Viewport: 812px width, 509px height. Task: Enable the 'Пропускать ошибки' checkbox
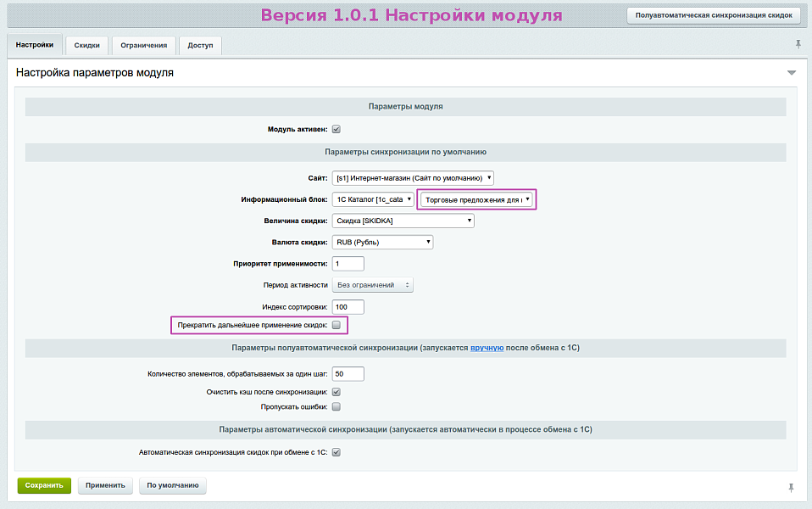click(x=336, y=406)
